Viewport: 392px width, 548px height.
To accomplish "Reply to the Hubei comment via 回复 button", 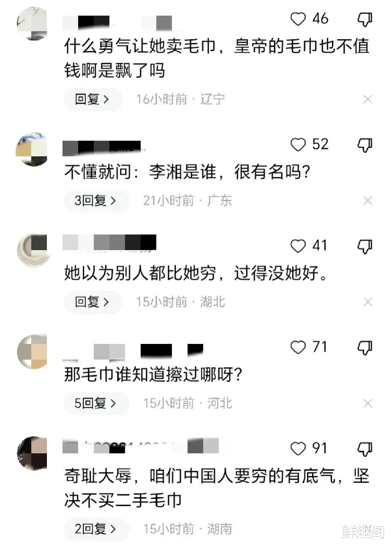I will [93, 302].
